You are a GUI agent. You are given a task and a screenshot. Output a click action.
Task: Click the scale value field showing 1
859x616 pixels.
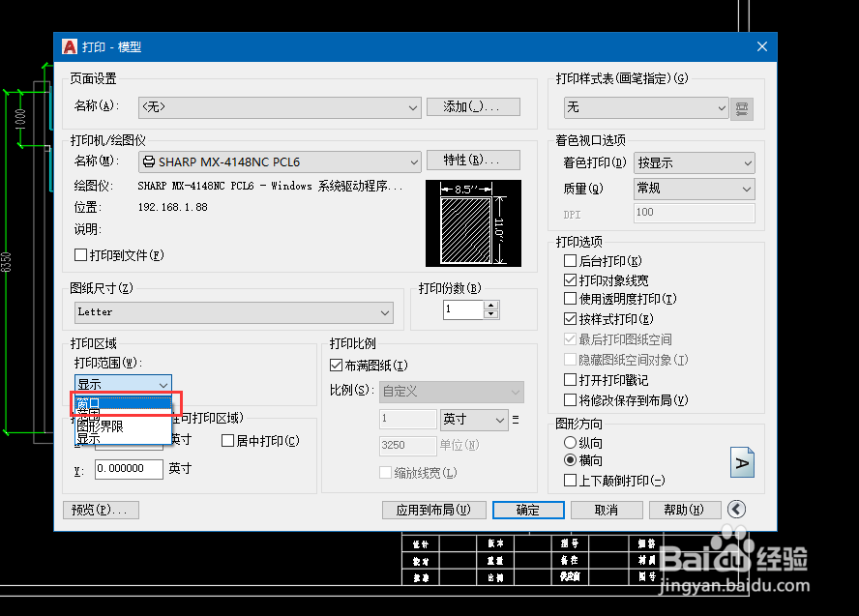coord(407,419)
